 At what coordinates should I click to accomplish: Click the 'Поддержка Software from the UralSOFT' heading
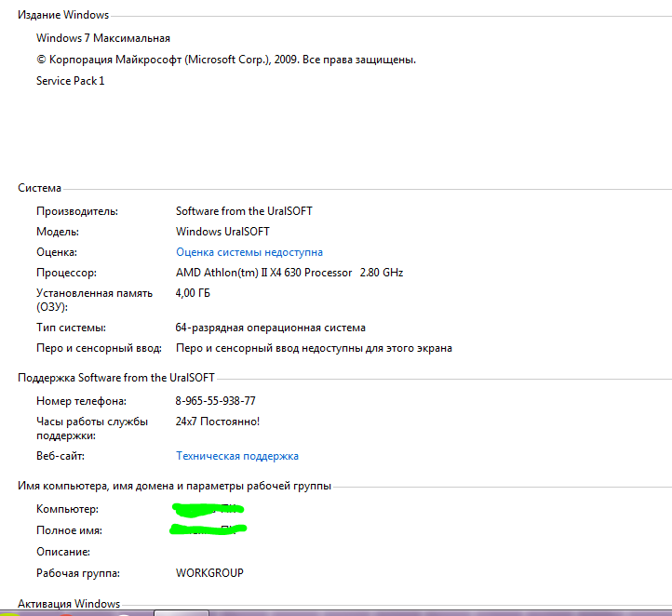coord(116,378)
